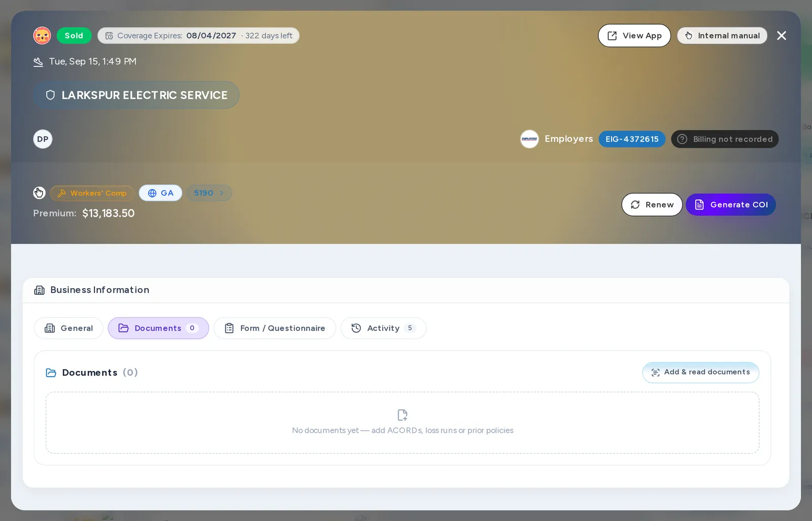Click the 'No documents yet' placeholder text

click(402, 430)
